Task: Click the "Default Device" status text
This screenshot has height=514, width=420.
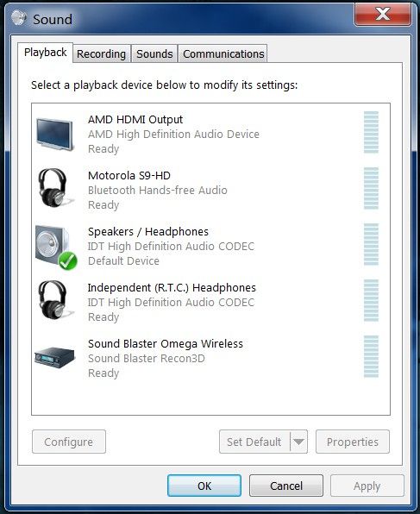Action: pyautogui.click(x=123, y=261)
